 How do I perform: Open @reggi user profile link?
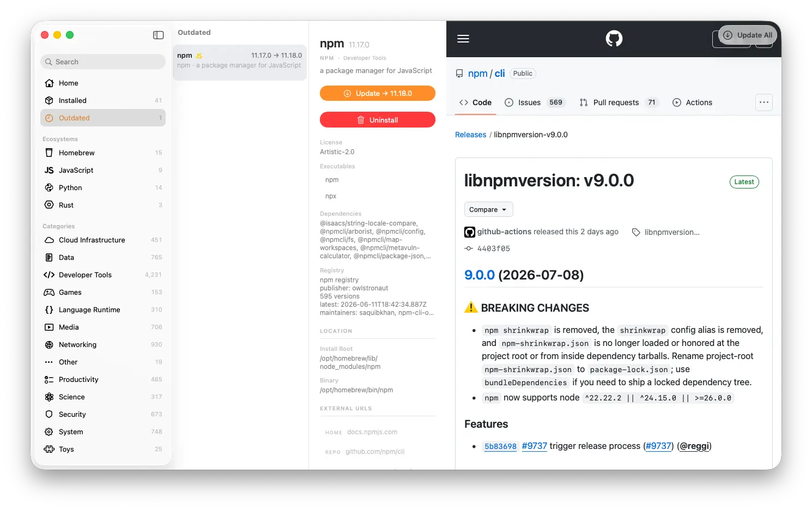pos(694,446)
